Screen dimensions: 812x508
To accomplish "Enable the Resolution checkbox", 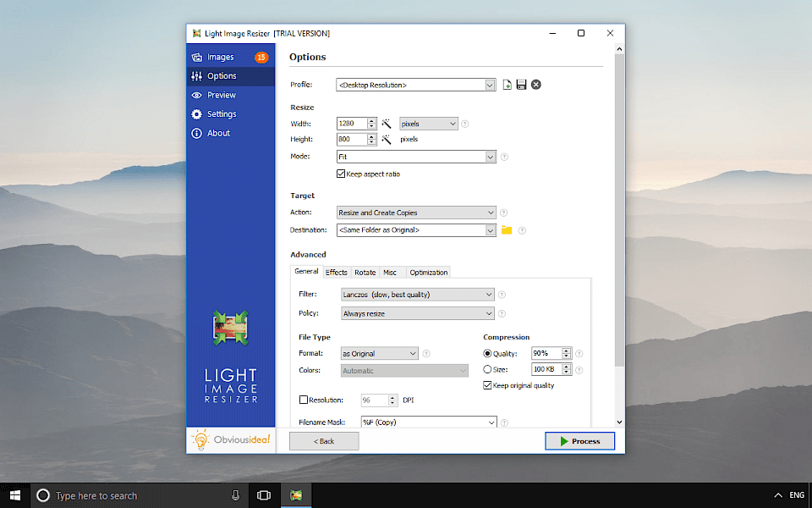I will [x=304, y=400].
